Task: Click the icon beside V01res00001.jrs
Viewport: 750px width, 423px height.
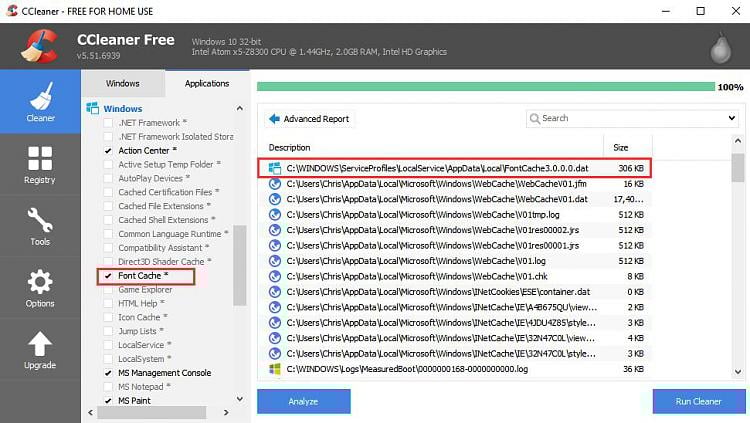Action: coord(275,245)
